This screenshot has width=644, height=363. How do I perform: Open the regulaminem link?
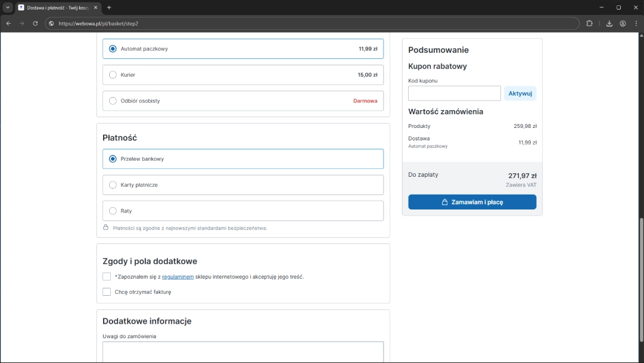point(178,277)
